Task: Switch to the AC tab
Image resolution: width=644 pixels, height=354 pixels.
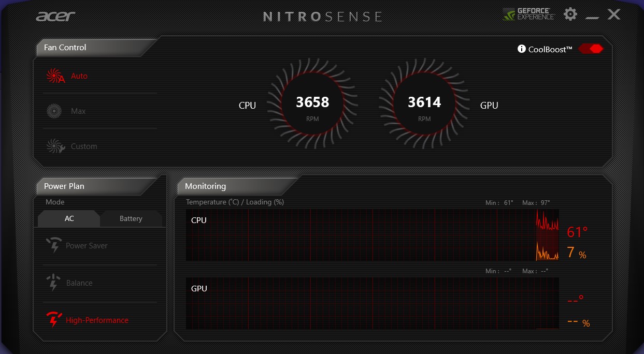Action: click(69, 218)
